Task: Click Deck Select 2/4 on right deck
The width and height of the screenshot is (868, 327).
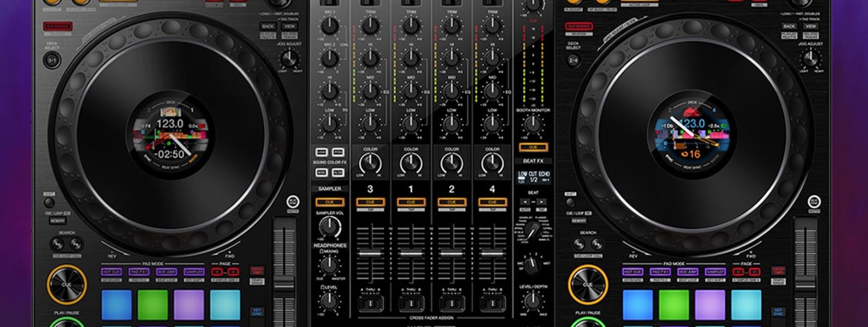Action: 573,60
